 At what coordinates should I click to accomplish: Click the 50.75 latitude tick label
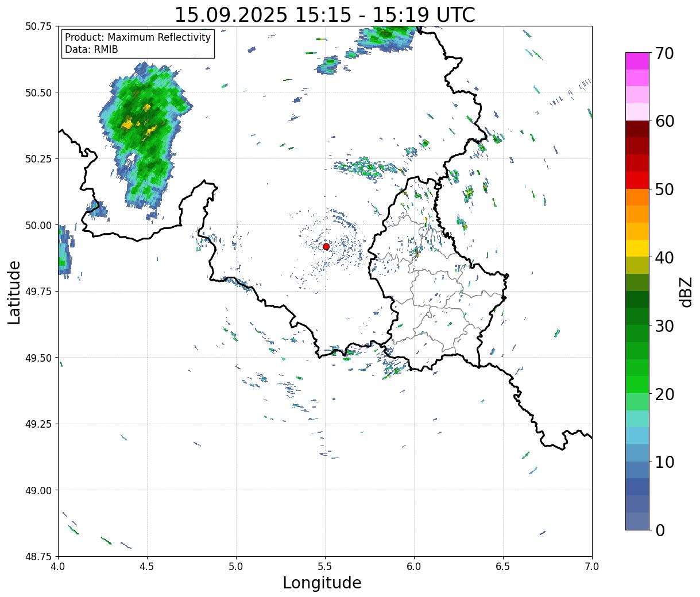point(38,26)
